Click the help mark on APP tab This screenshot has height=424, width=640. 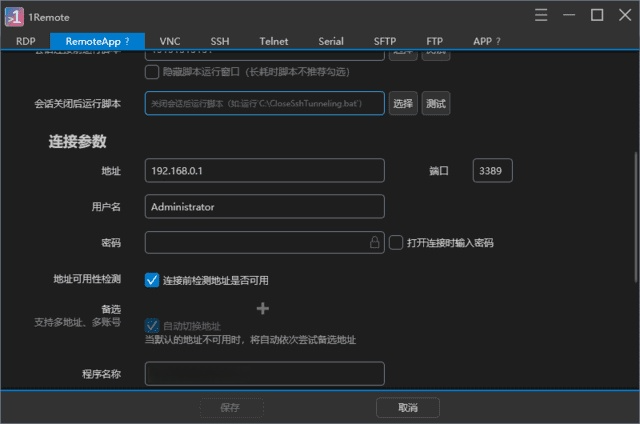click(498, 41)
